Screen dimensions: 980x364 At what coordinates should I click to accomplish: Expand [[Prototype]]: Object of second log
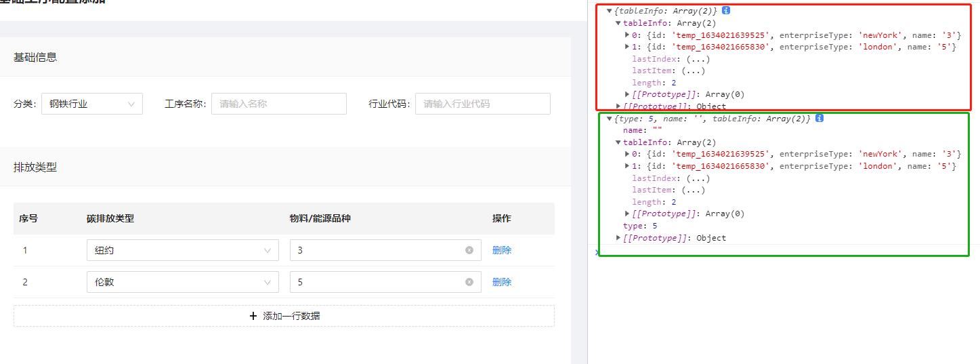click(618, 238)
